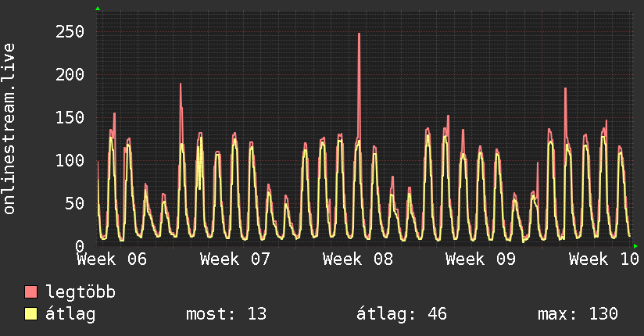Click the 100 y-axis tick label
This screenshot has height=336, width=644.
click(70, 160)
